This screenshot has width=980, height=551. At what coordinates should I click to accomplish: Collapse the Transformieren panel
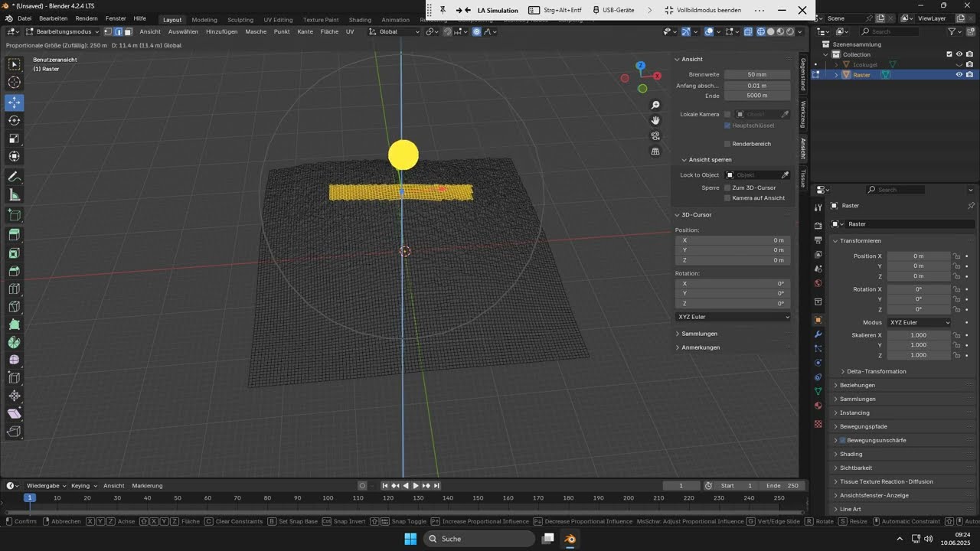860,241
